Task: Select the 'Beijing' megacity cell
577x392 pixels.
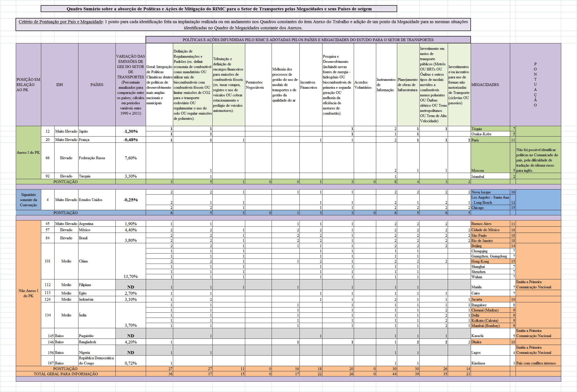Action: pyautogui.click(x=490, y=246)
